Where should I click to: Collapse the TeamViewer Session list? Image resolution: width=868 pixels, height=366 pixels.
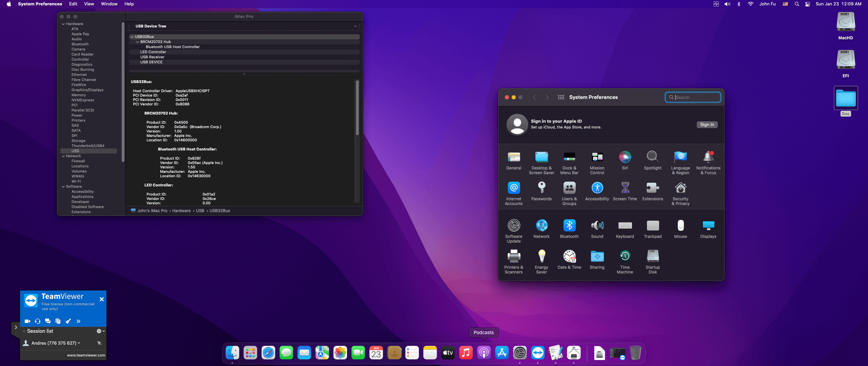[x=24, y=331]
